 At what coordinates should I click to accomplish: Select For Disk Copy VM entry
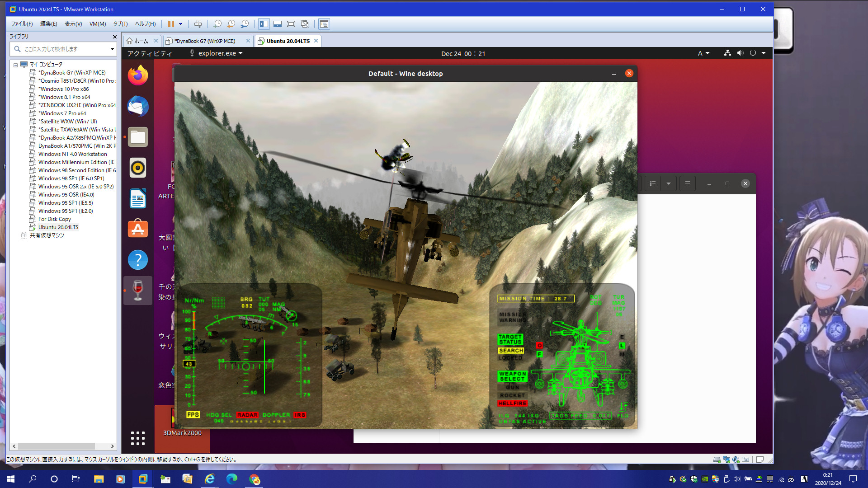54,219
